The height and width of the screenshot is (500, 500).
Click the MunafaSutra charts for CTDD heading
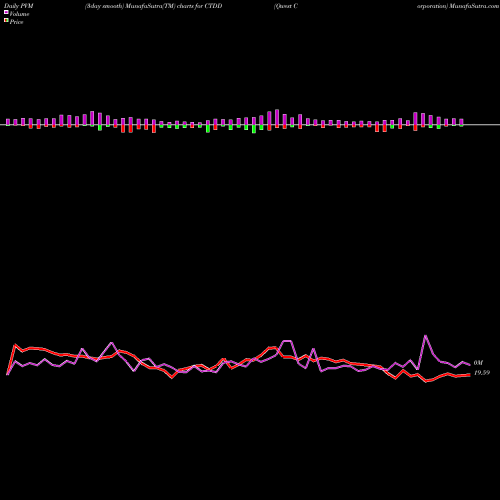click(x=153, y=6)
